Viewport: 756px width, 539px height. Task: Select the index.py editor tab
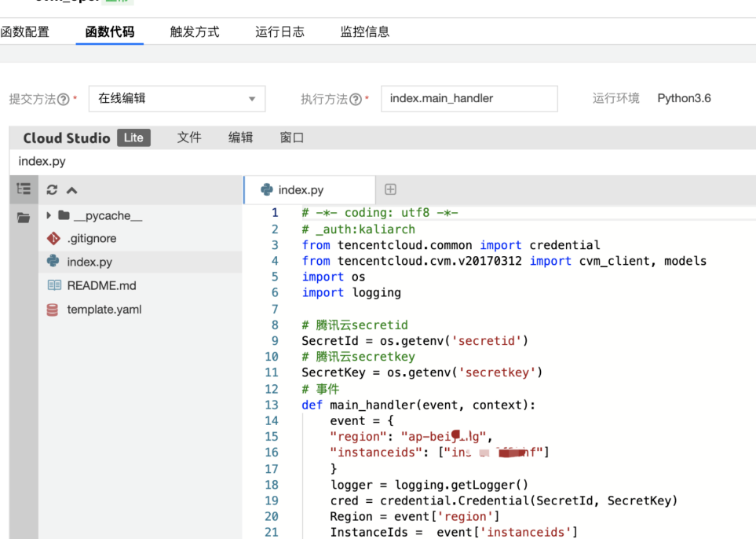(309, 189)
